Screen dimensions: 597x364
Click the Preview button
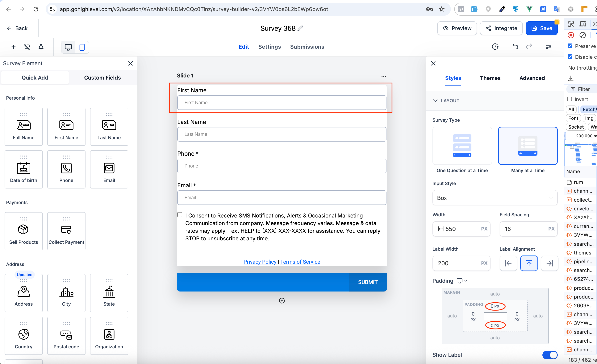[x=457, y=28]
